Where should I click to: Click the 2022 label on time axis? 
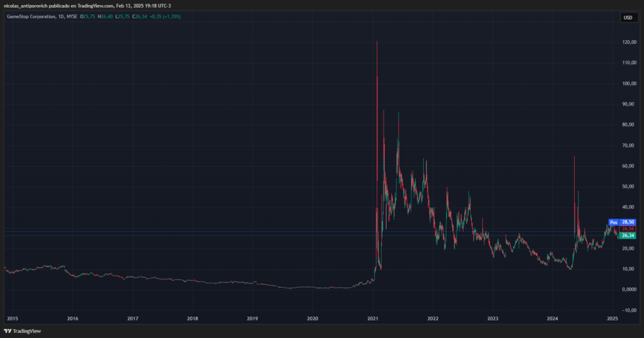tap(433, 318)
